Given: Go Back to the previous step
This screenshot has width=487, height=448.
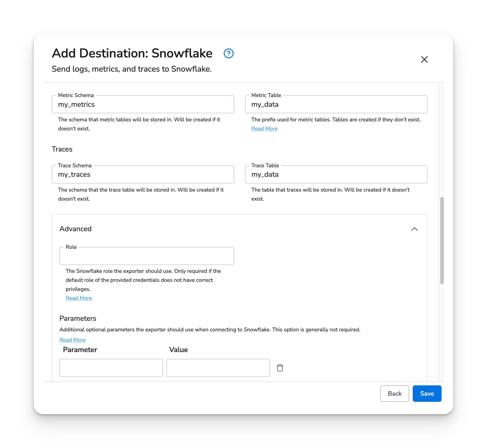Looking at the screenshot, I should (394, 393).
